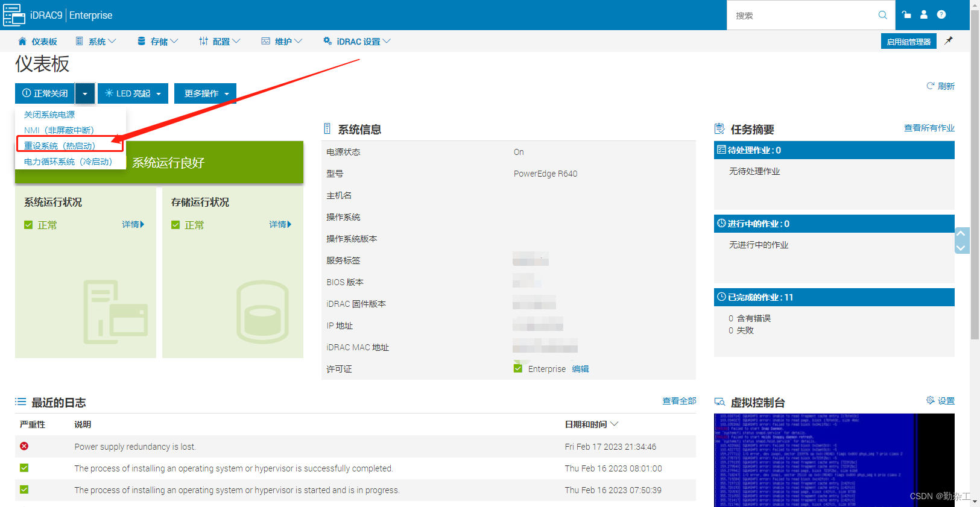Screen dimensions: 980x507
Task: Click the clock icon for 进行中的作业
Action: [721, 223]
